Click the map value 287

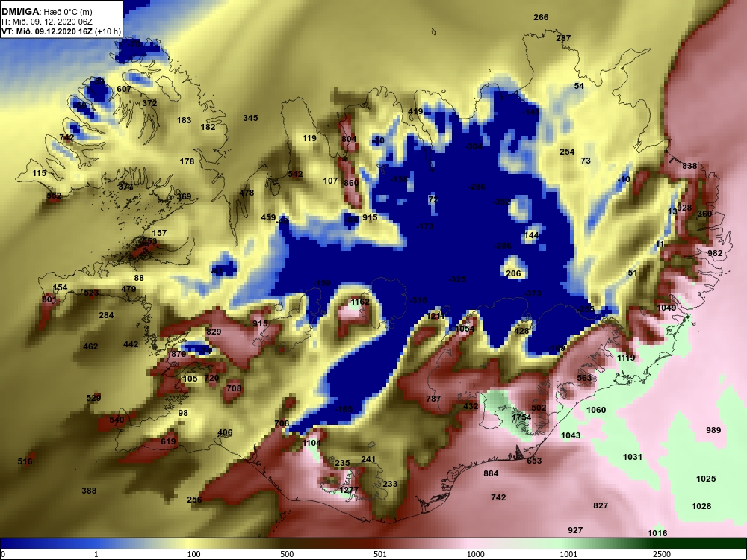pos(563,38)
